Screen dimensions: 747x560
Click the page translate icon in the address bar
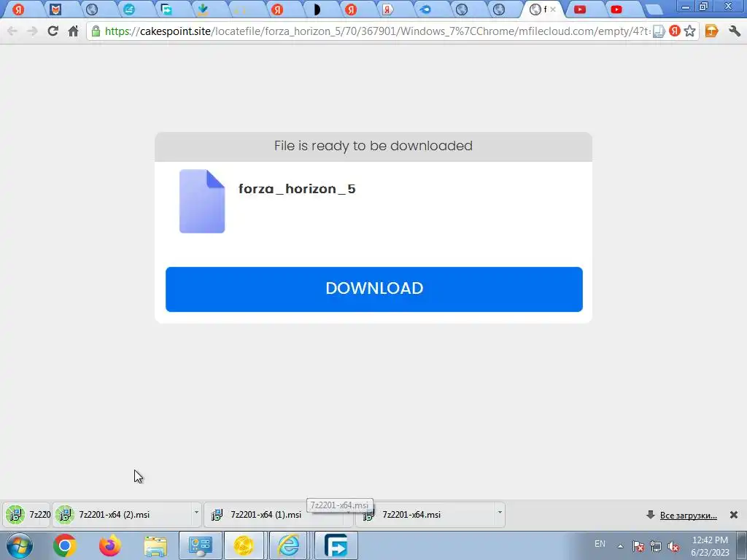pyautogui.click(x=659, y=31)
